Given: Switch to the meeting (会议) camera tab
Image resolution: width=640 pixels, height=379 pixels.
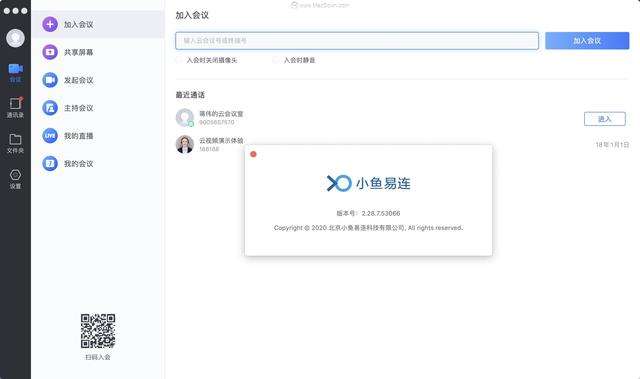Looking at the screenshot, I should (x=16, y=73).
